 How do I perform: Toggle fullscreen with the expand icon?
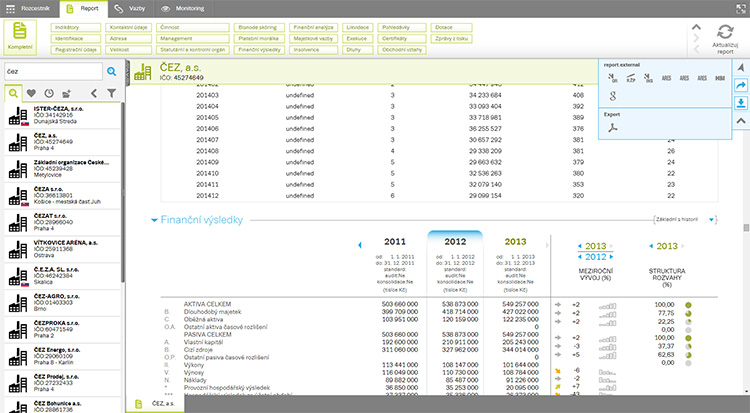740,8
